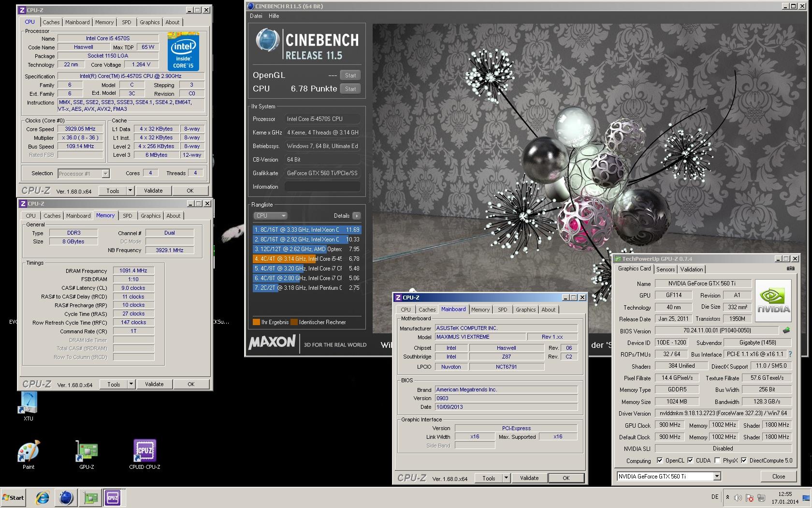Click the brown Identischer Rechner legend swatch
The width and height of the screenshot is (812, 508).
coord(294,322)
